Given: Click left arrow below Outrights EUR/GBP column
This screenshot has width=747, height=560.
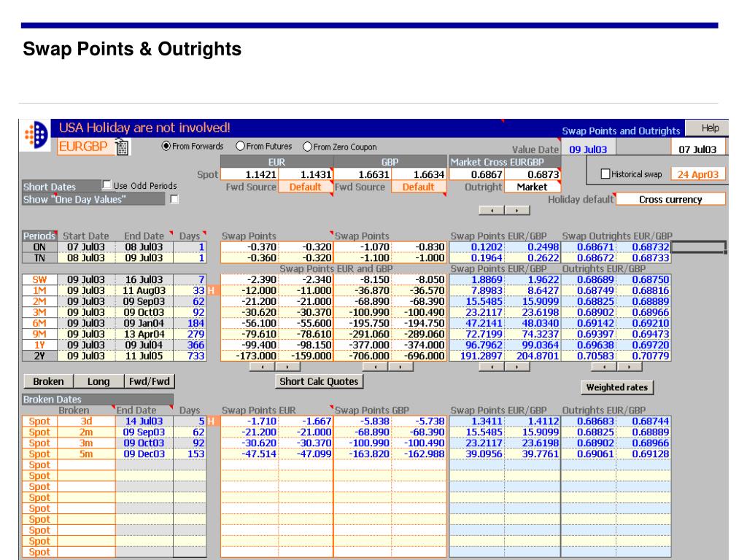Looking at the screenshot, I should (604, 366).
